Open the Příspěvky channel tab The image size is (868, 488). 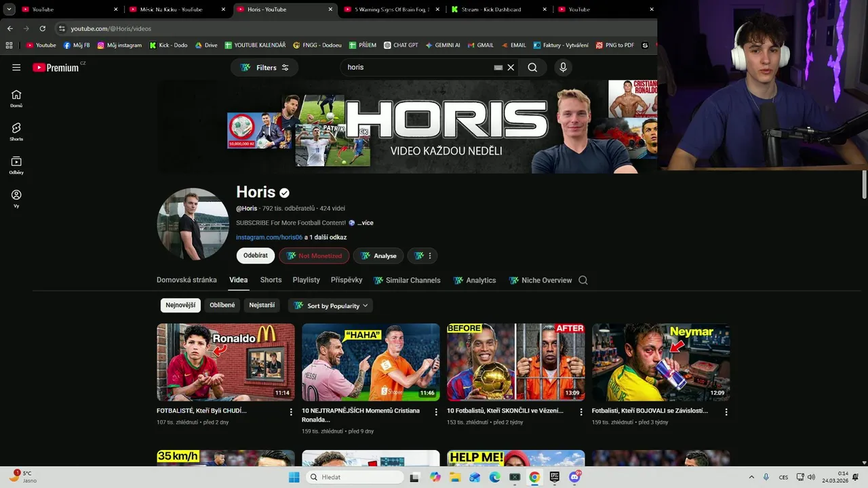coord(347,280)
